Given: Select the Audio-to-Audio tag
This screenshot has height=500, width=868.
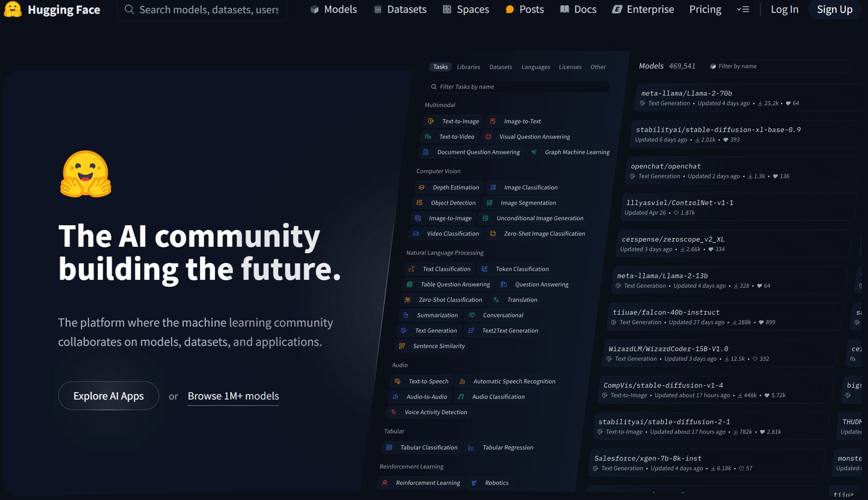Looking at the screenshot, I should pos(420,397).
